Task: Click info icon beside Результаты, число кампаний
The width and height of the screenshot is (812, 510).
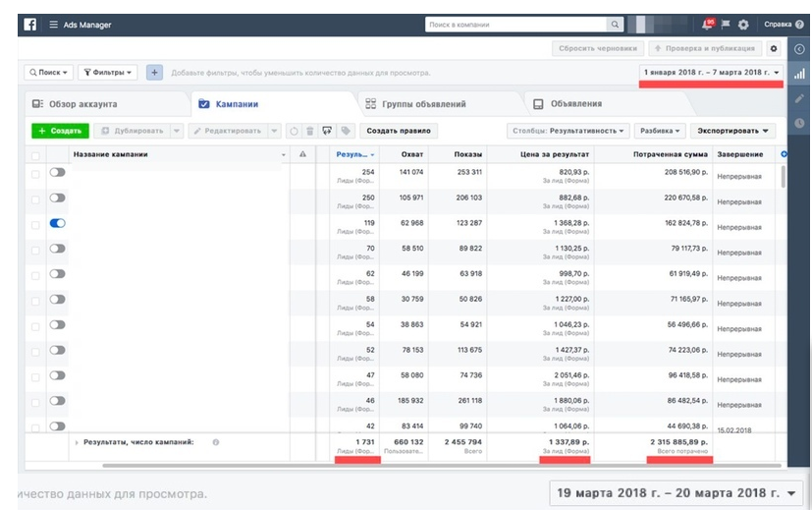Action: point(215,442)
